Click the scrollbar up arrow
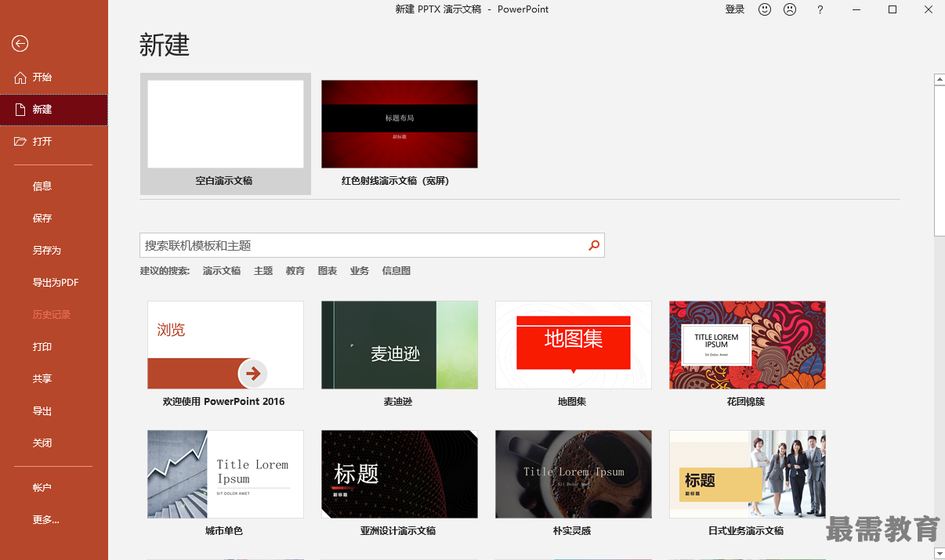The image size is (945, 560). (940, 79)
